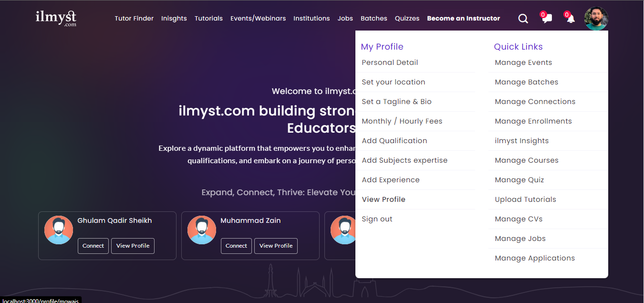Open Tutor Finder in navigation bar

(134, 18)
